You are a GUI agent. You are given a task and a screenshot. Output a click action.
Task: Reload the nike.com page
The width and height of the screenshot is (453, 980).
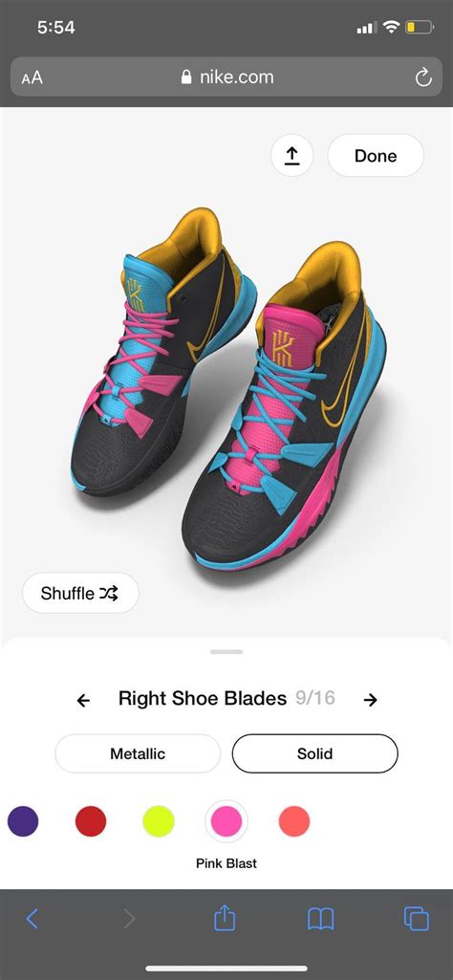coord(423,77)
